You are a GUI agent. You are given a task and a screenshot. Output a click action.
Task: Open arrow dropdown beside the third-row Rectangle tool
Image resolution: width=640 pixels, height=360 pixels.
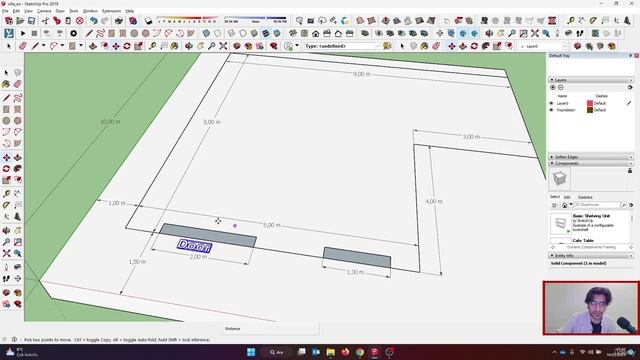coord(81,46)
